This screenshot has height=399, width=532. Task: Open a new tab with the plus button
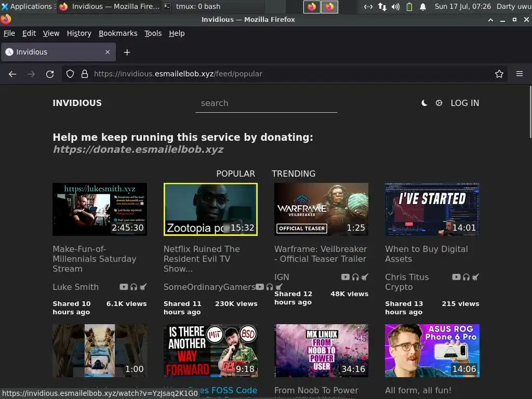coord(127,52)
